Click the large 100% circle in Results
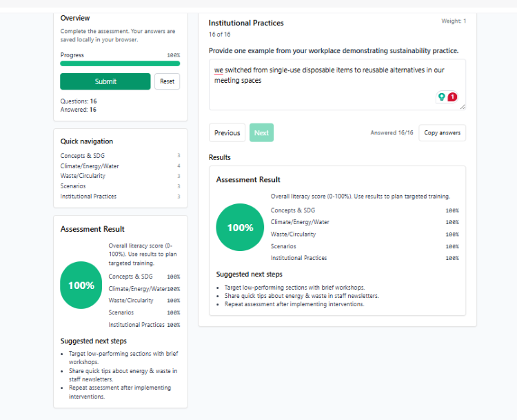 240,228
